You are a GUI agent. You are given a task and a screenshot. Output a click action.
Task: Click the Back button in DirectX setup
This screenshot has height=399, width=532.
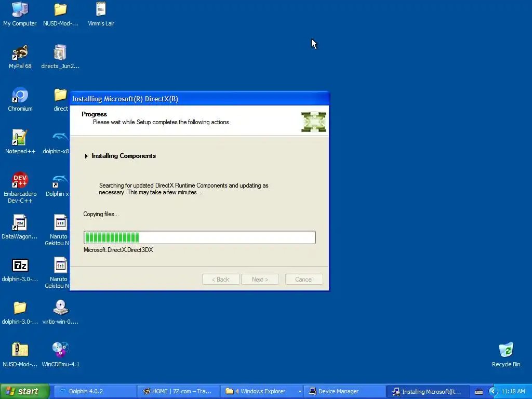pos(221,279)
